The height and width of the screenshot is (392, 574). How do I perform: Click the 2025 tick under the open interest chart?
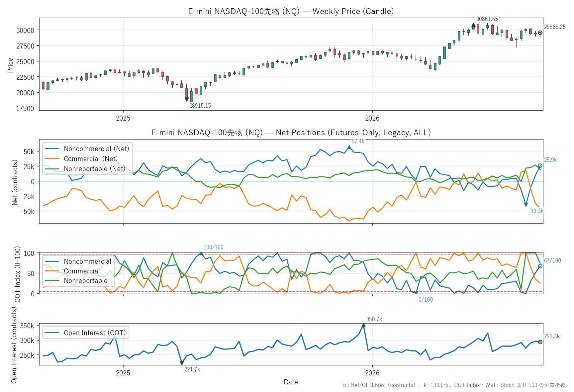(123, 373)
